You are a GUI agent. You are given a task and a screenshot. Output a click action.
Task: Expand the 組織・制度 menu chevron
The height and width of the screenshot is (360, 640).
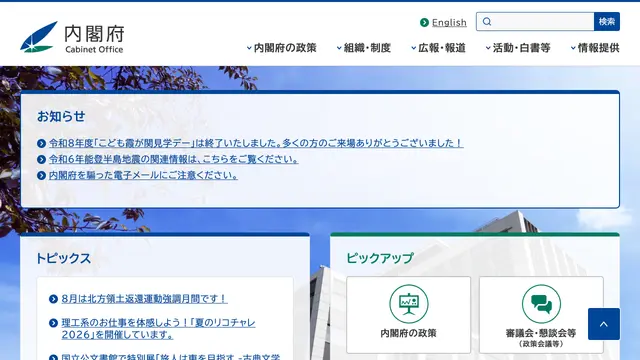pyautogui.click(x=339, y=48)
